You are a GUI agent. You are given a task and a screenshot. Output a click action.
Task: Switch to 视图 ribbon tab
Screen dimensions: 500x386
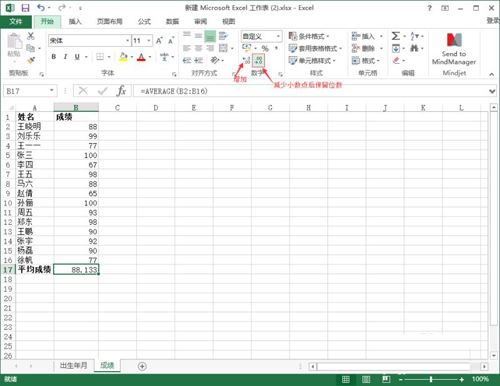coord(229,22)
